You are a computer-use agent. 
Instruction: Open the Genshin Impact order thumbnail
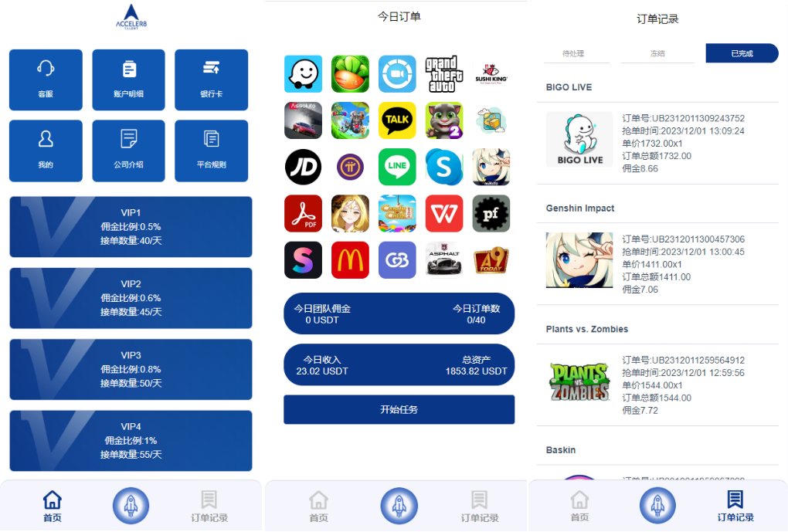coord(579,260)
